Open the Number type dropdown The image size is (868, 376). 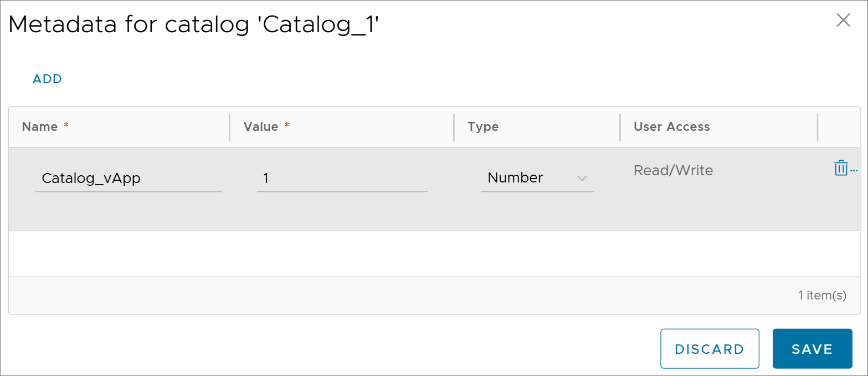[x=536, y=178]
